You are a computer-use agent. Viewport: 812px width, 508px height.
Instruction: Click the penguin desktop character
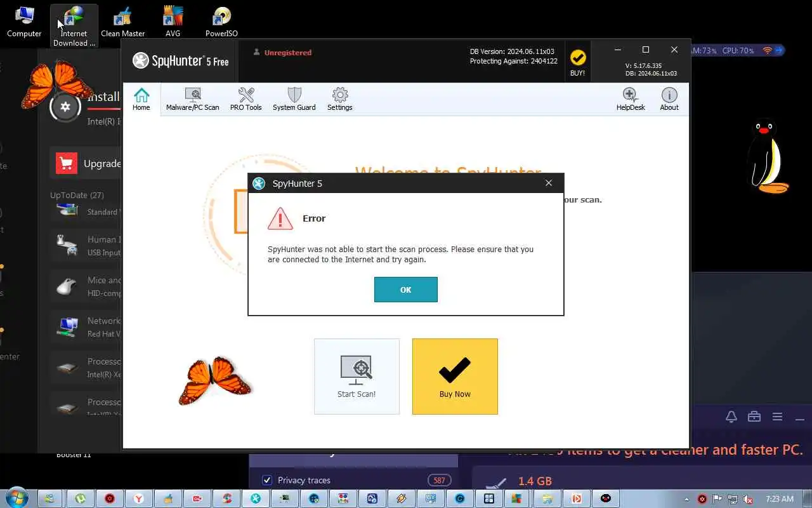click(x=767, y=156)
